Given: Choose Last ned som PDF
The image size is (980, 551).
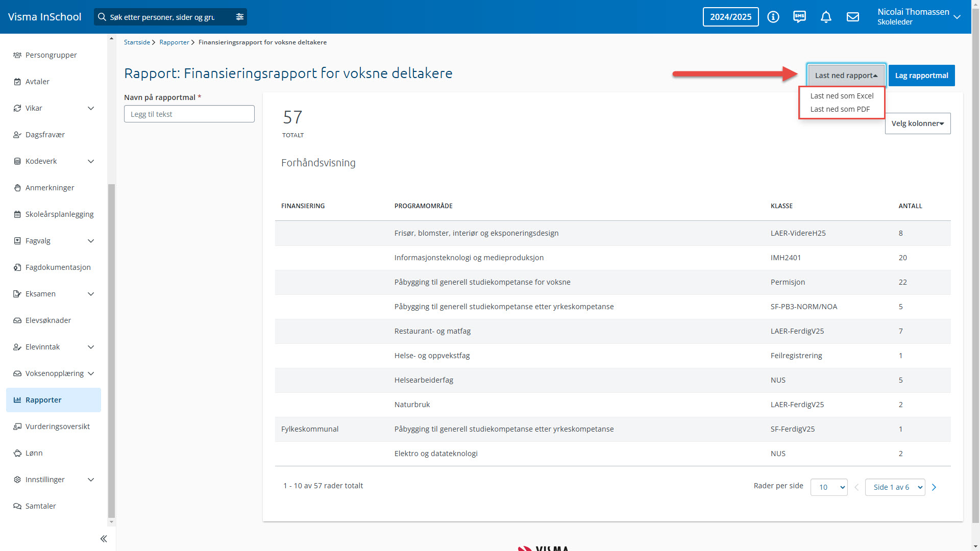Looking at the screenshot, I should [840, 109].
